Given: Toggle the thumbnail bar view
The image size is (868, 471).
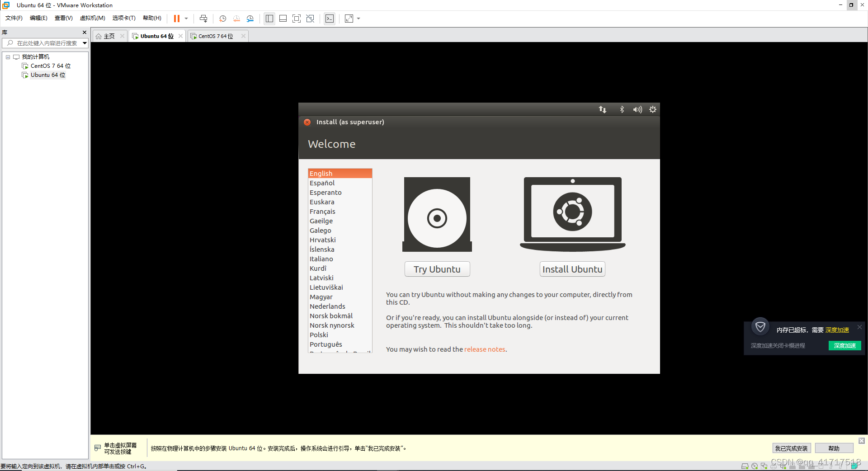Looking at the screenshot, I should click(283, 19).
